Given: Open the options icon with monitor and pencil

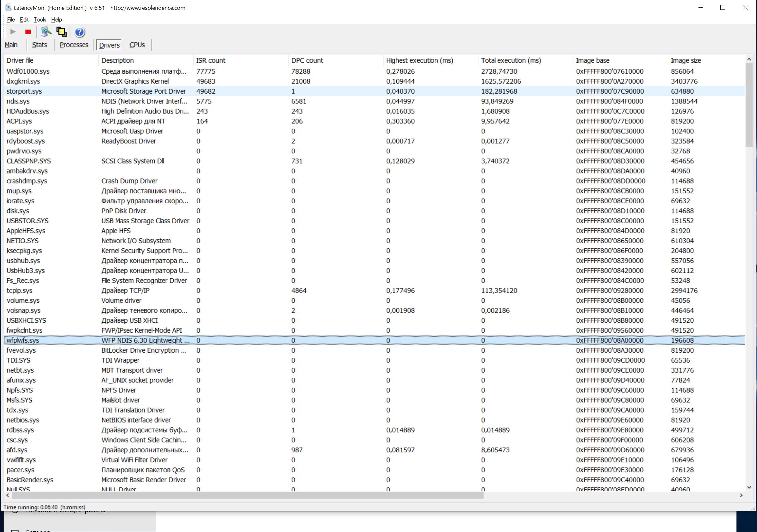Looking at the screenshot, I should point(46,32).
